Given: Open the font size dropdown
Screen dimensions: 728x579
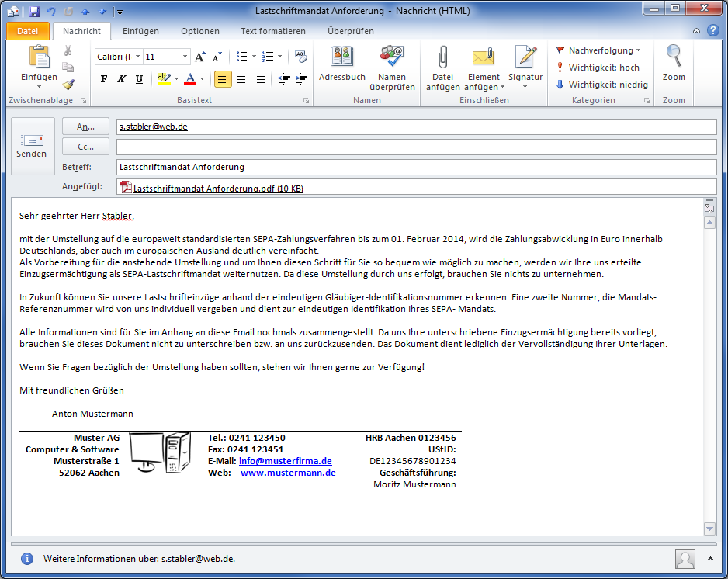Looking at the screenshot, I should click(185, 57).
